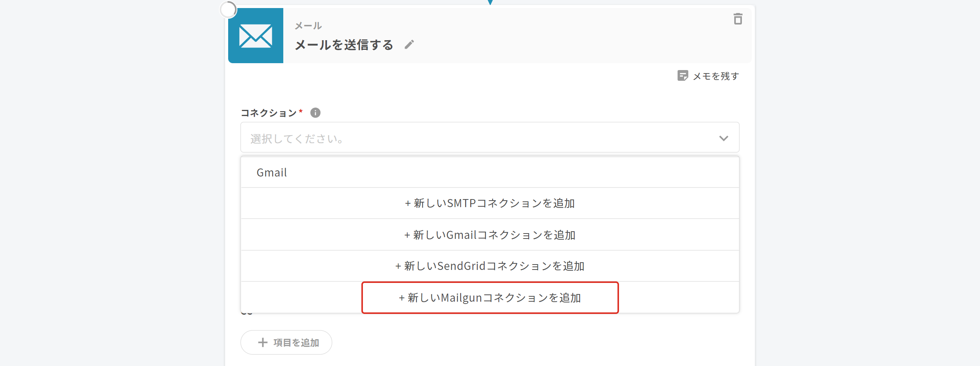Click the small メール category label

click(308, 26)
